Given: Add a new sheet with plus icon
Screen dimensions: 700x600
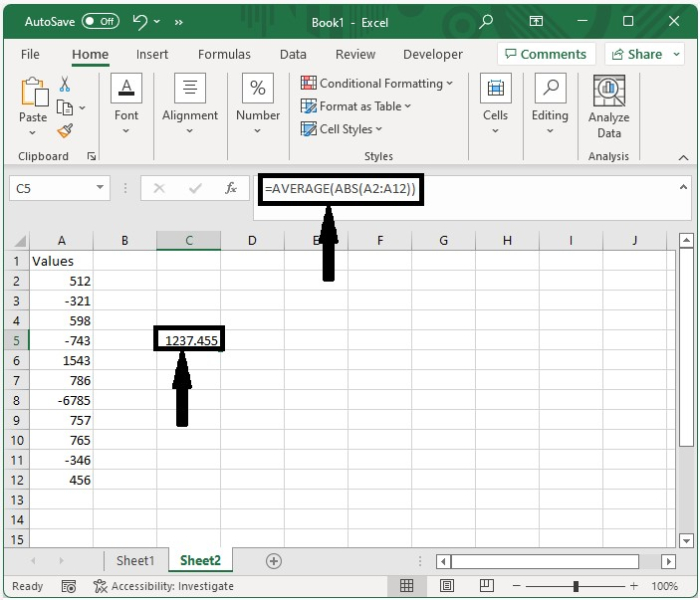Looking at the screenshot, I should (x=274, y=561).
